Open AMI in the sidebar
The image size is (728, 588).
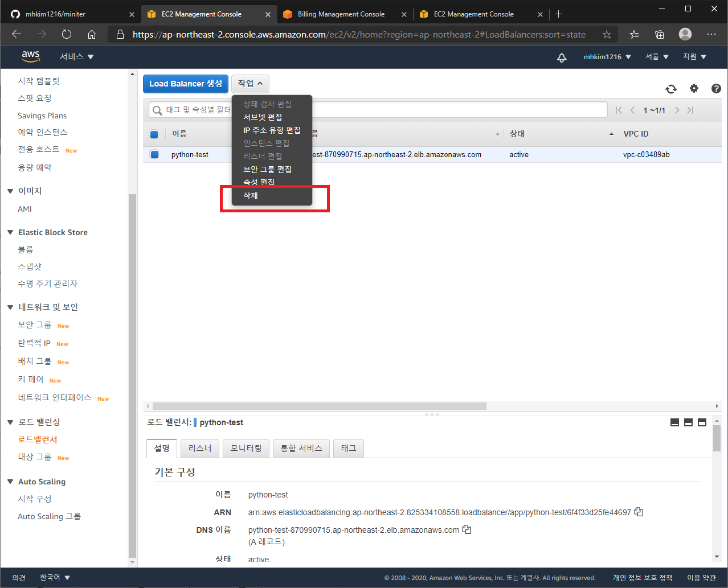coord(25,209)
